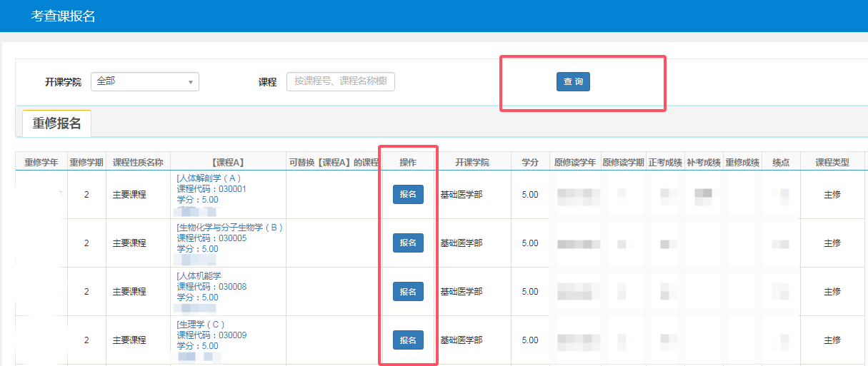Click the 原修读学年 column header
The image size is (868, 366).
coord(575,162)
